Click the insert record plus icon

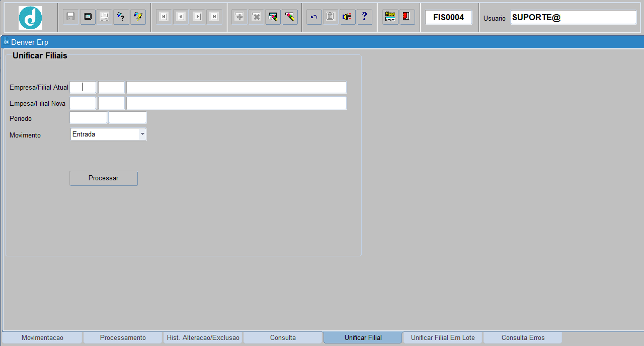click(x=239, y=17)
